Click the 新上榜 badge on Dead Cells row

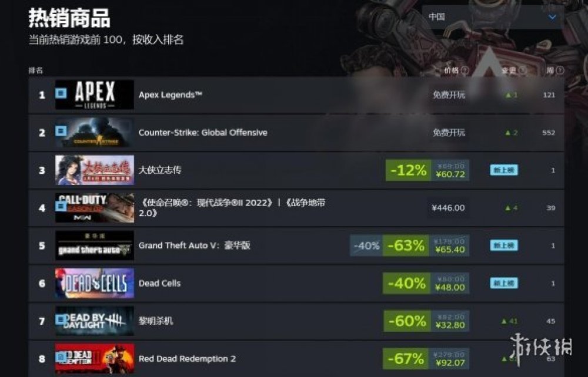click(x=504, y=284)
